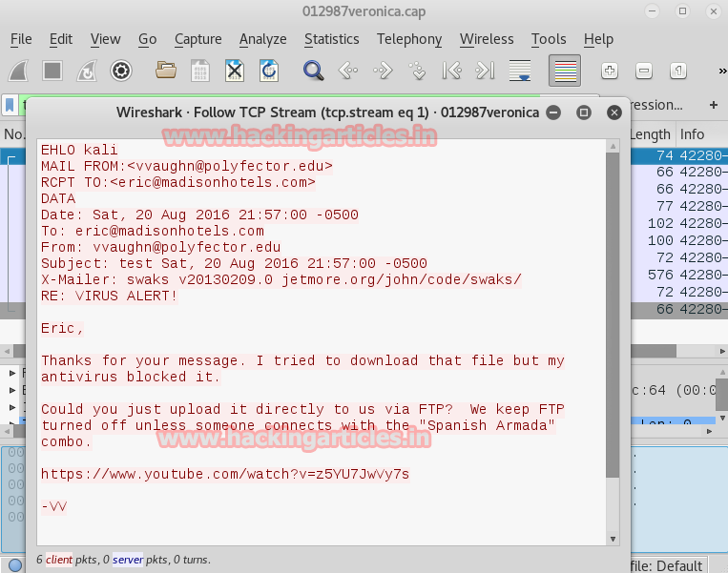Open the Wireless menu
This screenshot has width=728, height=573.
click(487, 39)
